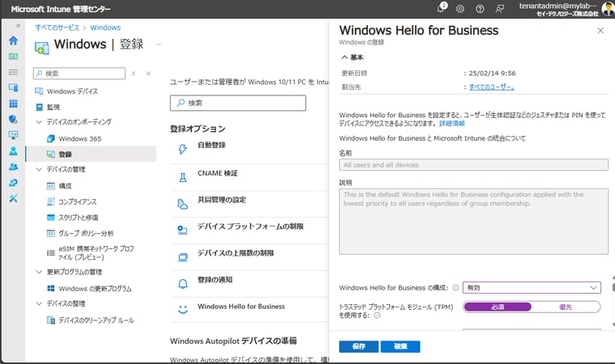
Task: Click the 破棄 button
Action: pyautogui.click(x=400, y=346)
